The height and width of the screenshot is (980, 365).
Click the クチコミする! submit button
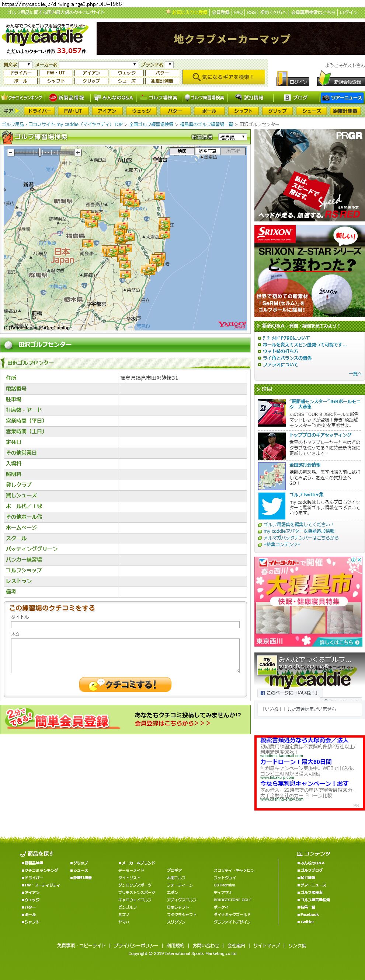click(125, 685)
